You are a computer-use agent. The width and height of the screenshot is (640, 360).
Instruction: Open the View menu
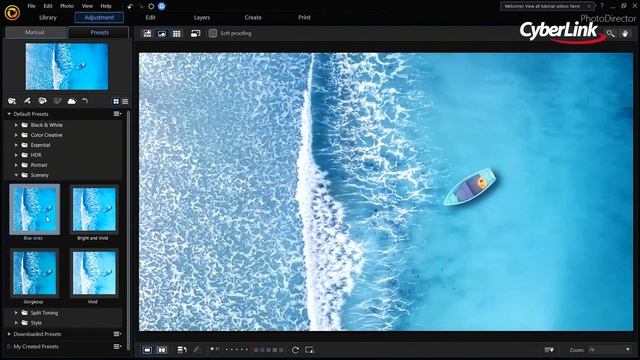tap(87, 6)
